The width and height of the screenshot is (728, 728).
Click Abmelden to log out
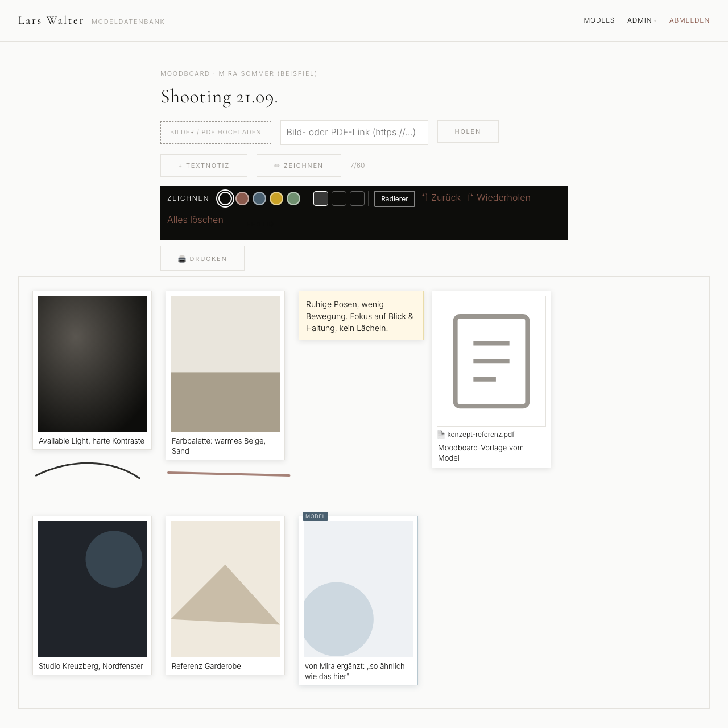pos(689,20)
